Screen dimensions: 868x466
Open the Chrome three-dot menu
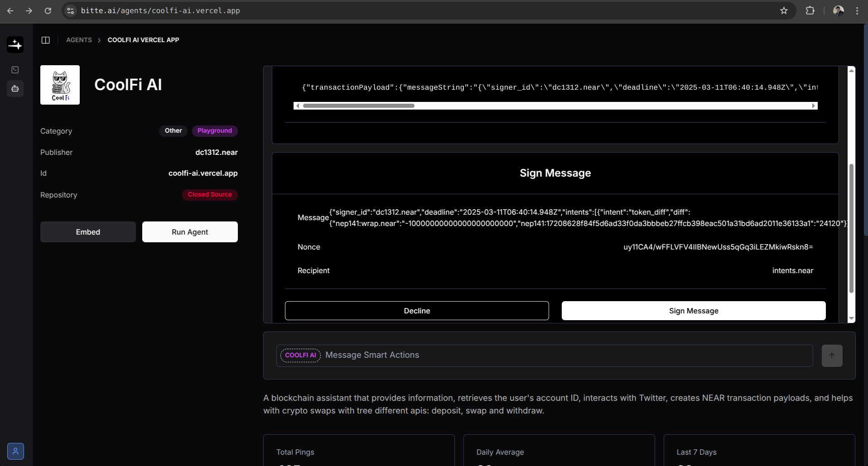[x=857, y=11]
